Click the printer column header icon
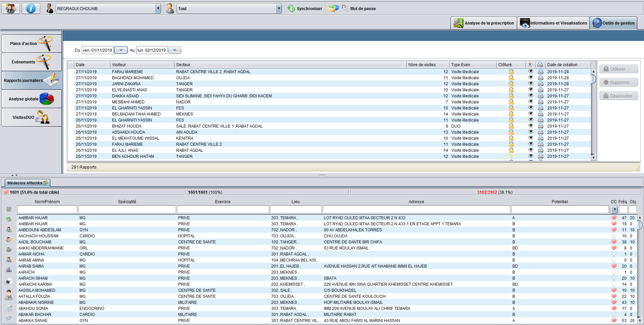Viewport: 644px width, 325px height. coord(540,64)
